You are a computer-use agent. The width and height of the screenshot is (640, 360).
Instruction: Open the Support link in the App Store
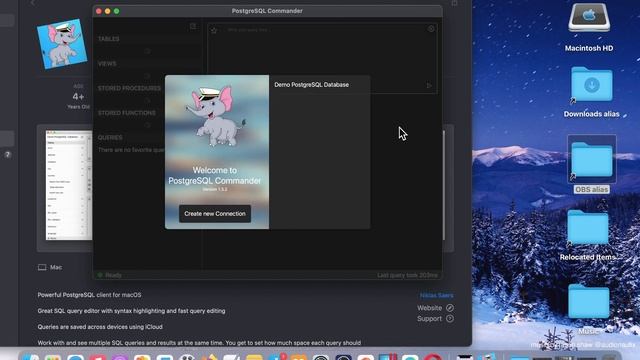point(435,318)
